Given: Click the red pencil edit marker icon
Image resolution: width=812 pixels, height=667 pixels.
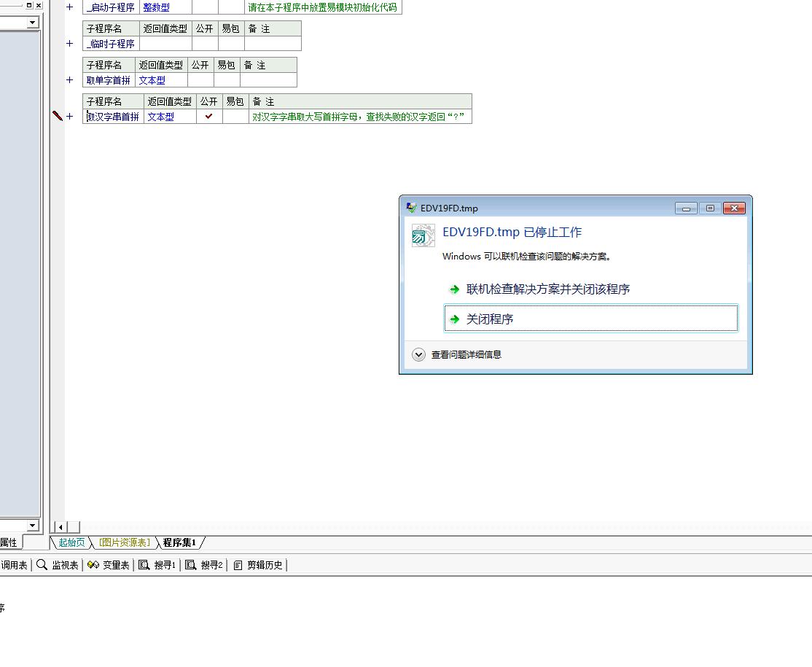Looking at the screenshot, I should [x=58, y=116].
